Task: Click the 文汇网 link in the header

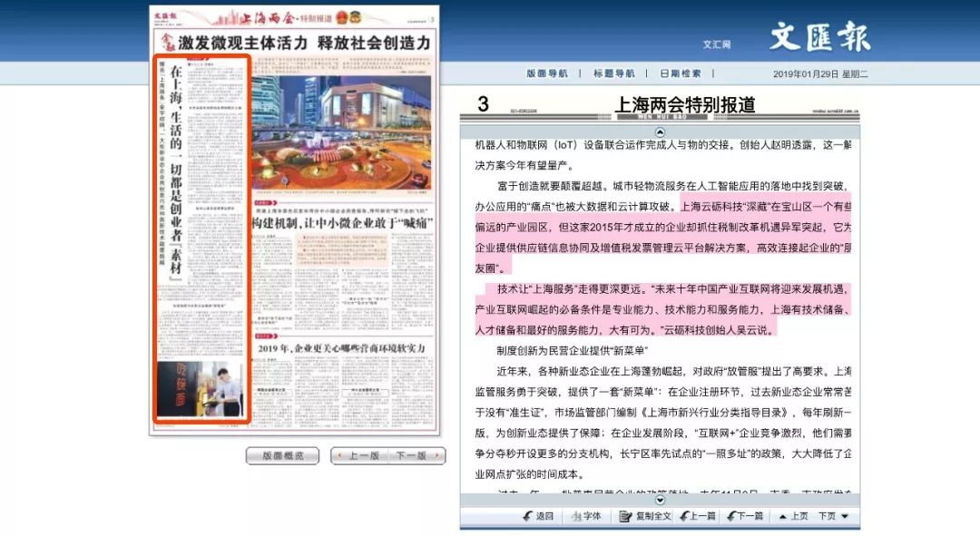Action: point(717,44)
